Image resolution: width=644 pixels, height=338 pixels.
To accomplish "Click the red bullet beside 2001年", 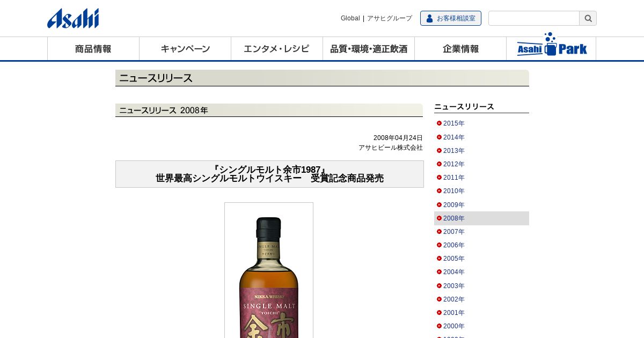I will click(439, 313).
